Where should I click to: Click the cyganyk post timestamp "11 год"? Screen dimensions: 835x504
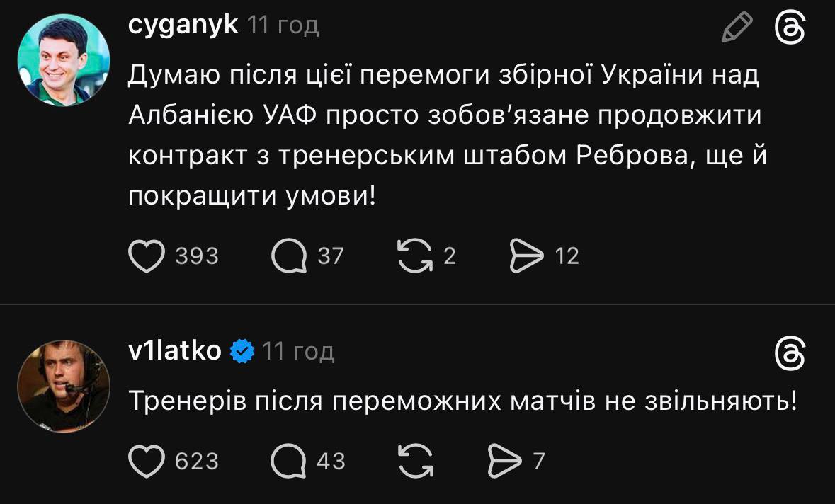[283, 26]
